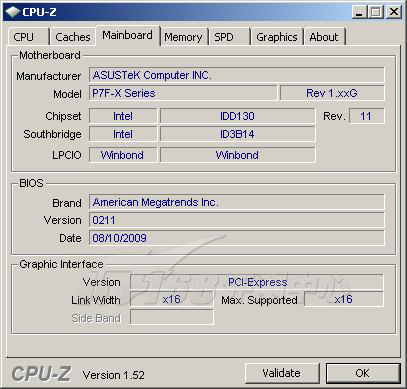Image resolution: width=407 pixels, height=389 pixels.
Task: Click the BIOS date 08/10/2009 field
Action: pos(237,238)
